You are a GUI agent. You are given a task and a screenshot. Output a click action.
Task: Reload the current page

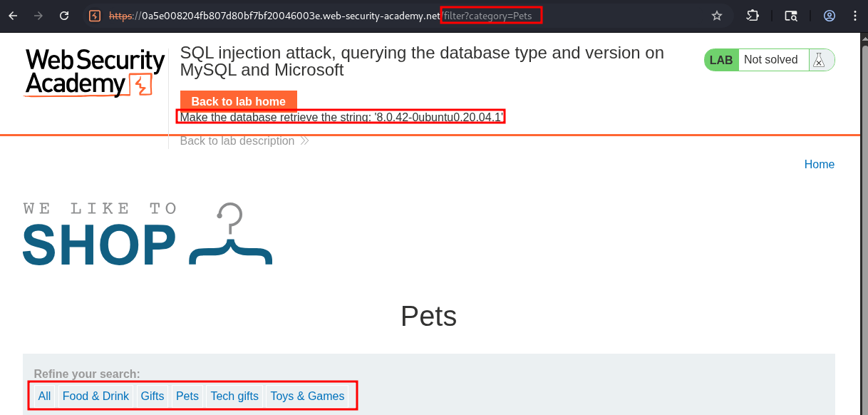coord(64,16)
